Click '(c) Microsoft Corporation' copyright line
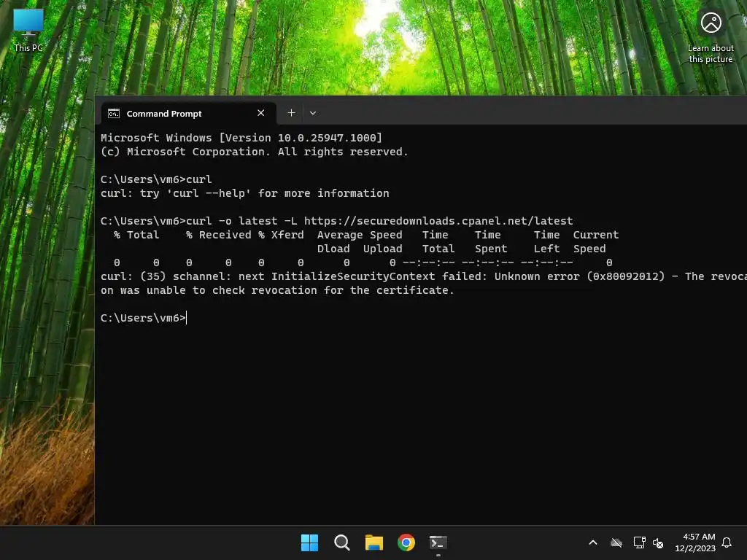The image size is (747, 560). coord(255,152)
